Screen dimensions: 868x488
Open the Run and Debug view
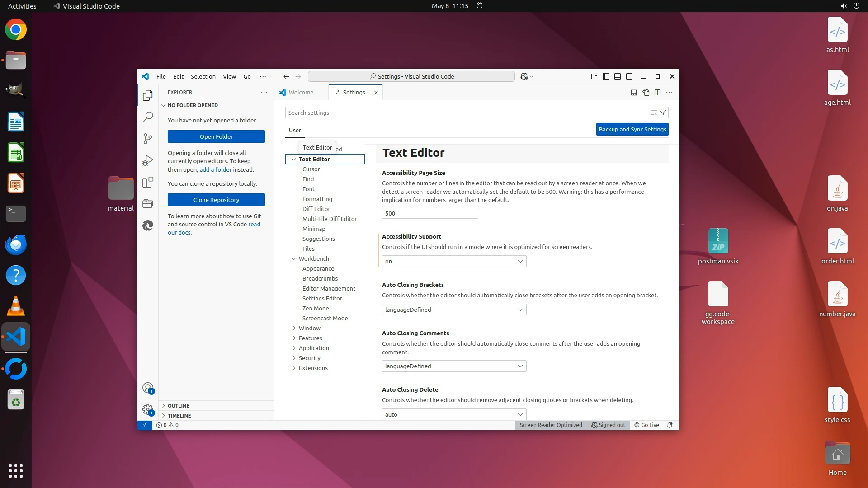[x=148, y=160]
